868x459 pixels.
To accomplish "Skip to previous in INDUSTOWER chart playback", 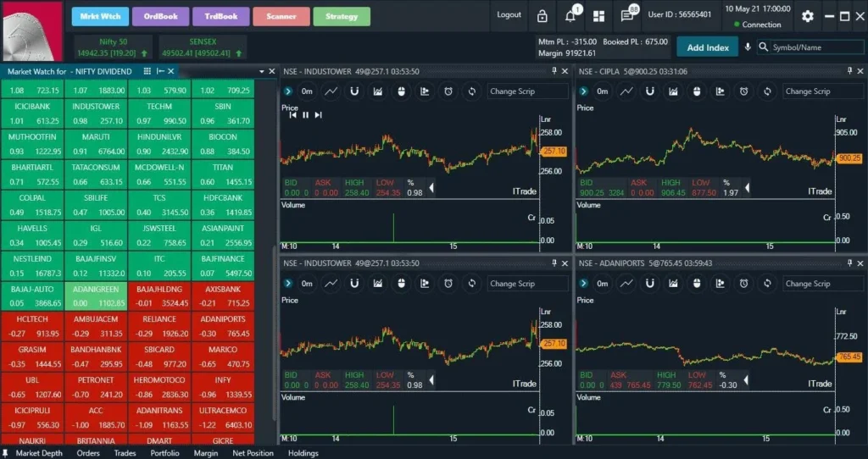I will coord(292,115).
